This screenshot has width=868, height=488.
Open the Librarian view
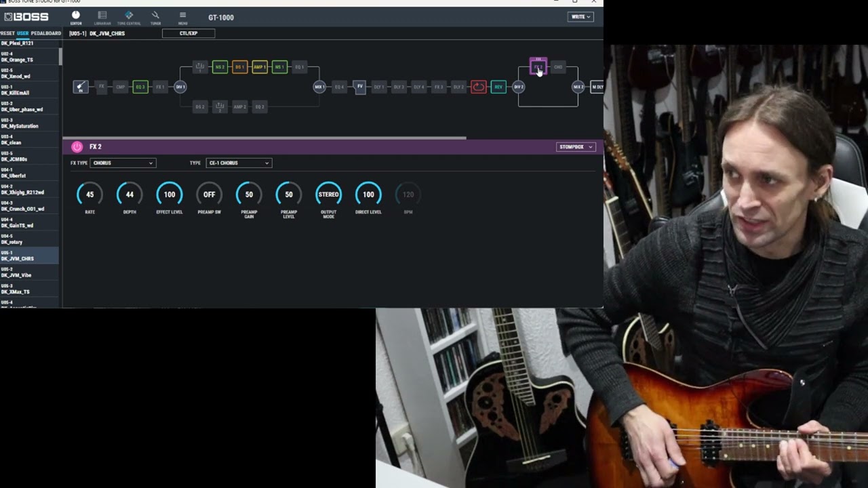102,18
